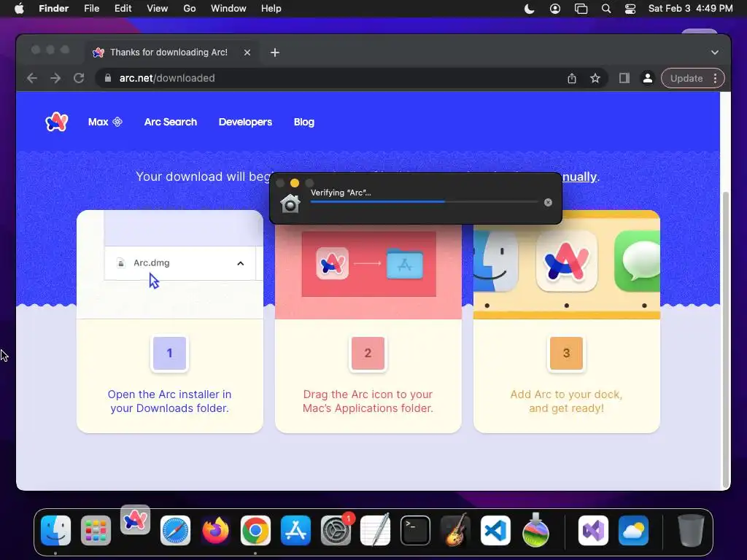Open the user account icon in the menu bar

[555, 9]
